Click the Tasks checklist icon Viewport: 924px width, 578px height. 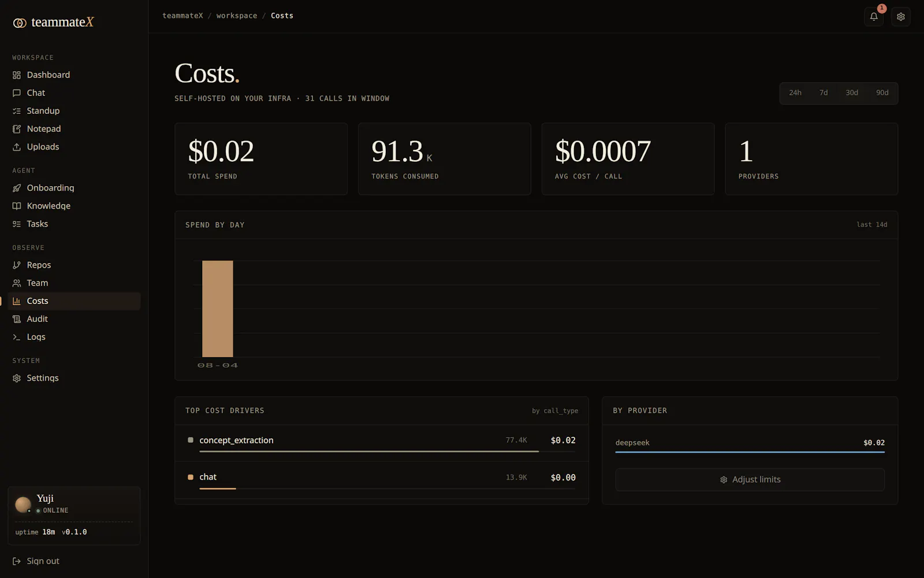click(17, 224)
